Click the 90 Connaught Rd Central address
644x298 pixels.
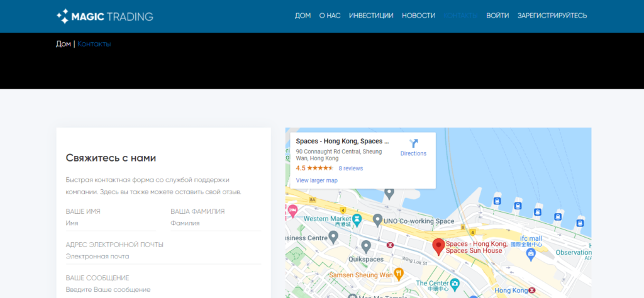click(339, 155)
